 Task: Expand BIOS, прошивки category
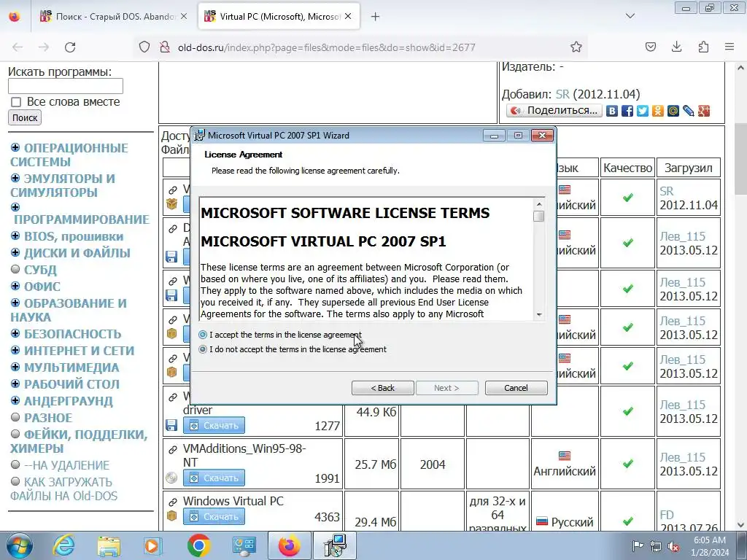pyautogui.click(x=15, y=236)
